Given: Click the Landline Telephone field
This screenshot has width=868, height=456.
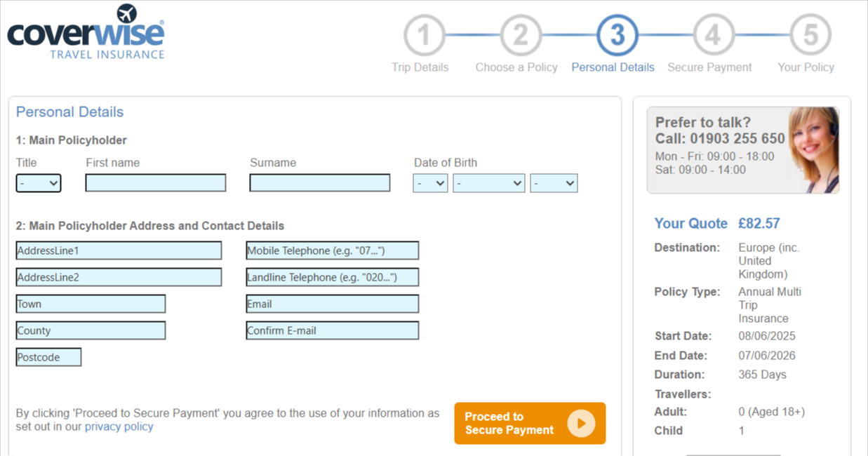Looking at the screenshot, I should 333,277.
